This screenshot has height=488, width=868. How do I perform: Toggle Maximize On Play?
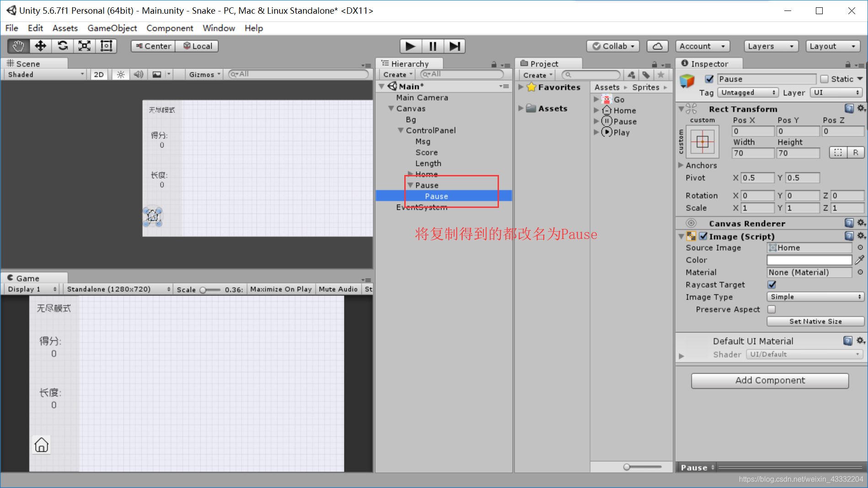click(x=281, y=289)
